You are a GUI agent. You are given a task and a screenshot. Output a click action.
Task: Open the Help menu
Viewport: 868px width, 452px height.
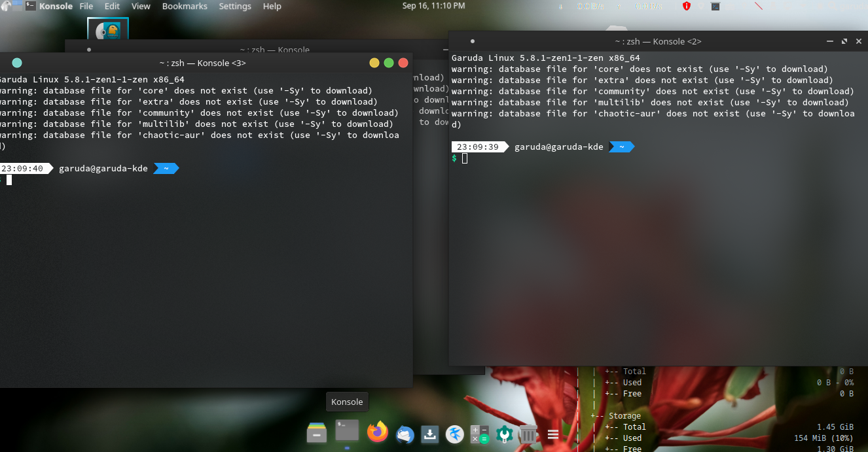(x=272, y=6)
